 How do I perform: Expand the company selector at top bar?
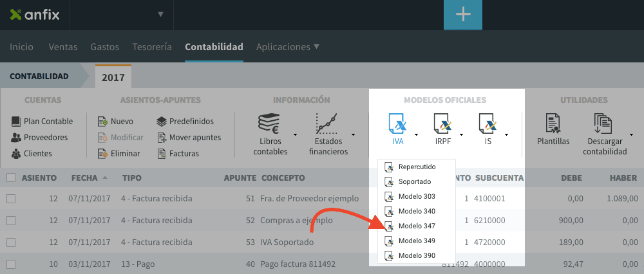point(160,15)
